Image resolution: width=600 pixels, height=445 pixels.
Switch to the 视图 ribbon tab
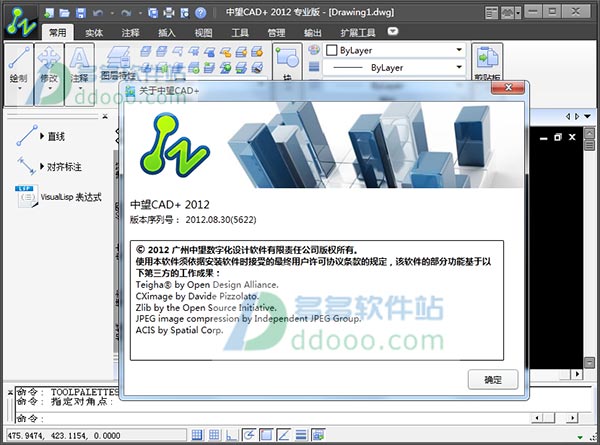[x=203, y=33]
